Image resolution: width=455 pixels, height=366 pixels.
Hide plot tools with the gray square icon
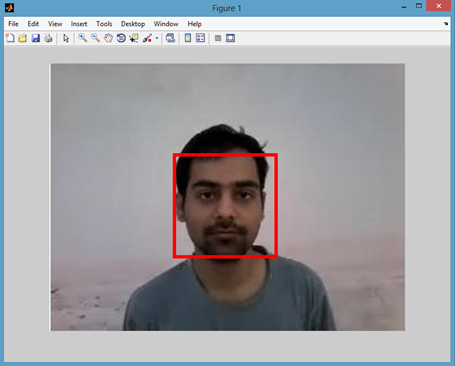point(218,38)
